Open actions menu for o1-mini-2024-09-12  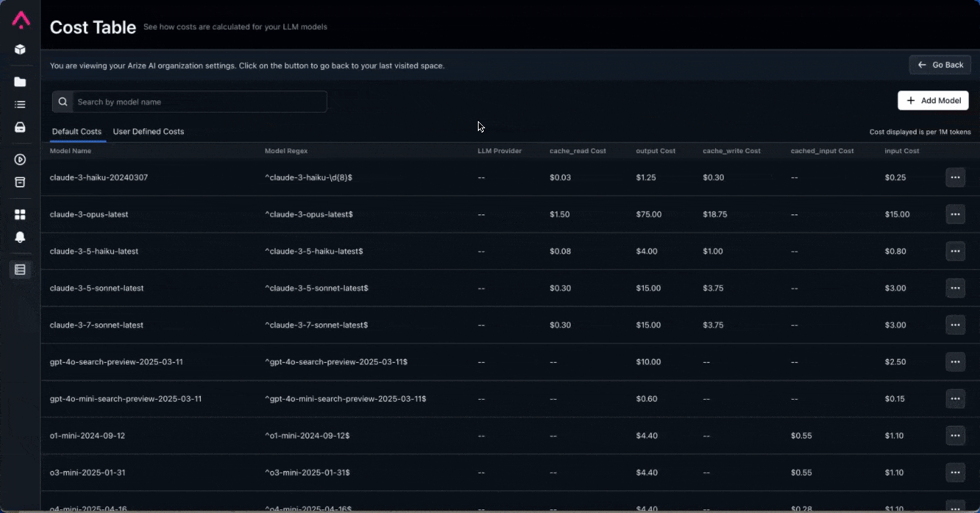955,435
